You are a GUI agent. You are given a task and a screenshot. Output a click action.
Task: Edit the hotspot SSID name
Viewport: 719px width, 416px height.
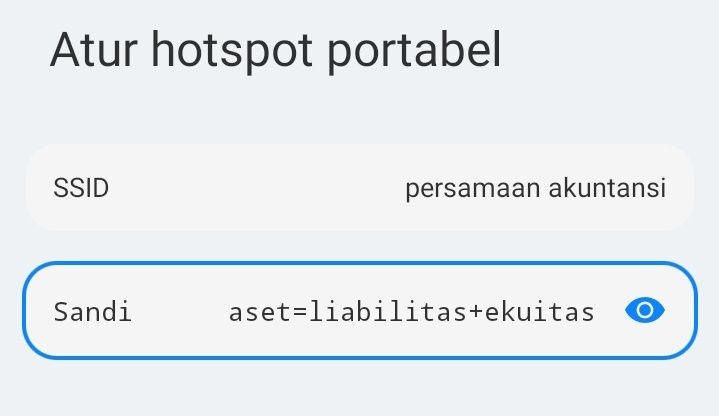coord(535,189)
